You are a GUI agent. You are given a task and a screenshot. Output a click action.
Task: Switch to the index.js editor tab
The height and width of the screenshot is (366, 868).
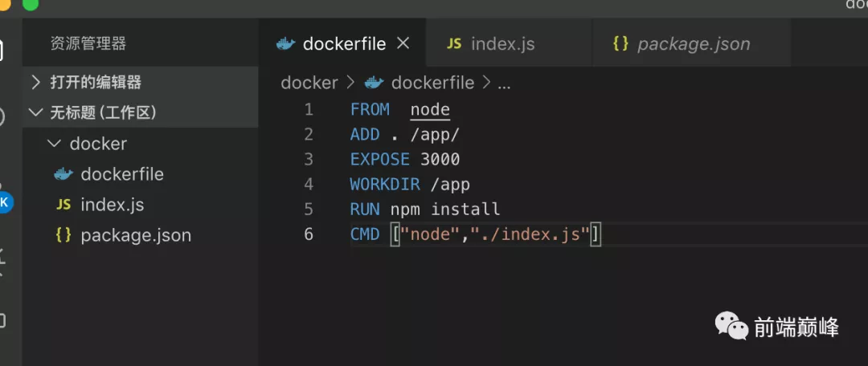point(502,44)
